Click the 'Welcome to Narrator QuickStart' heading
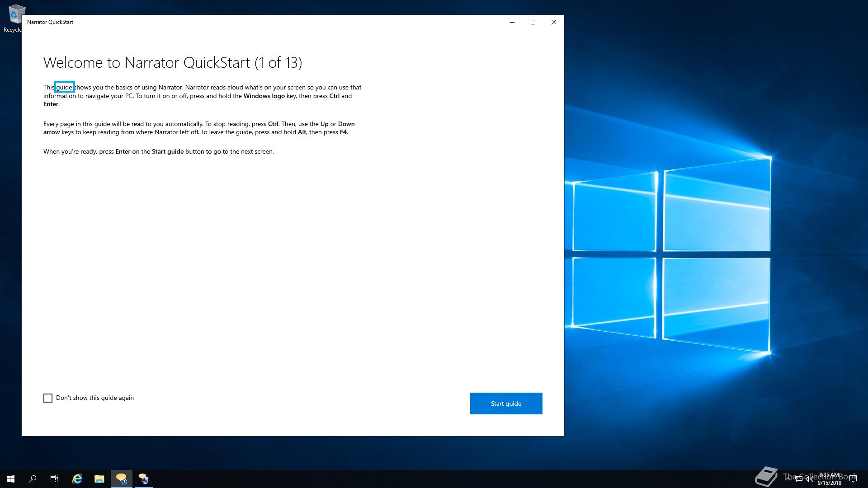868x488 pixels. tap(173, 62)
